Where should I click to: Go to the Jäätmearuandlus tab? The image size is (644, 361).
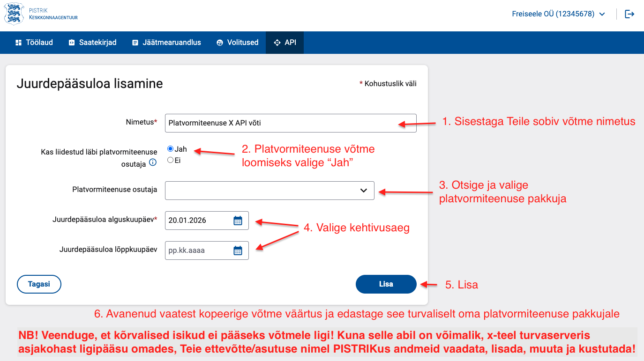click(166, 43)
